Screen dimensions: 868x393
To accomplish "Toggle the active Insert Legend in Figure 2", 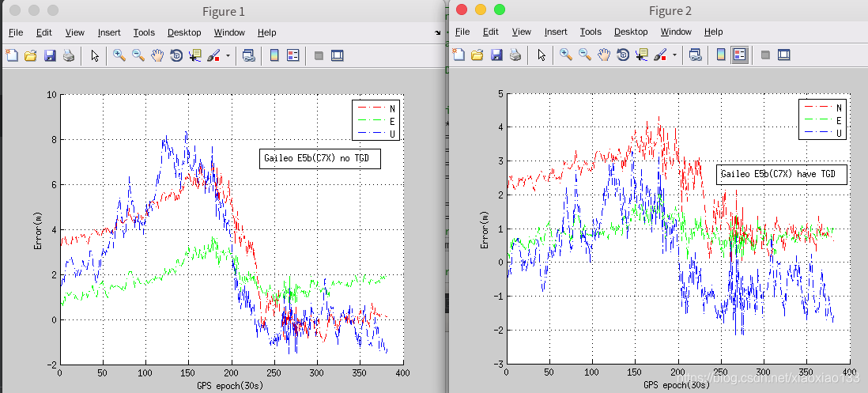I will click(740, 55).
